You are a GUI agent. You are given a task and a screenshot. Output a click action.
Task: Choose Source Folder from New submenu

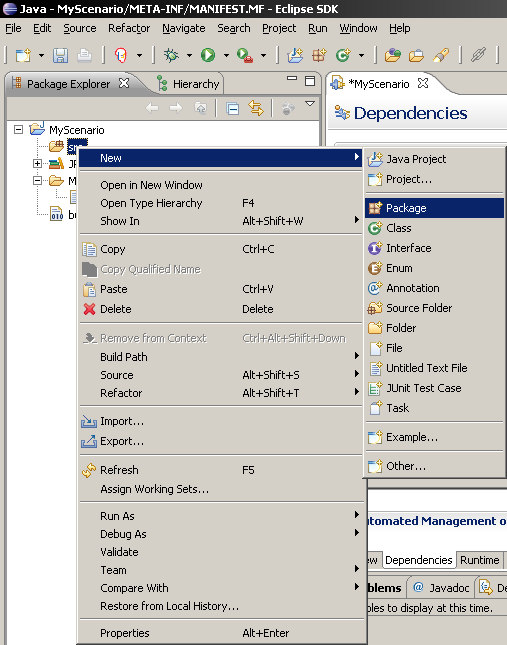(434, 308)
